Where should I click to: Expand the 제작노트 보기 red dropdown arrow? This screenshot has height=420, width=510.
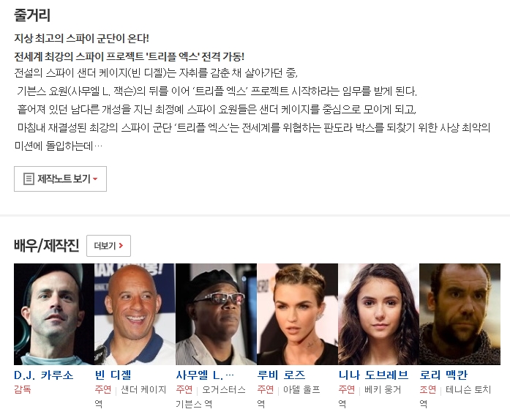coord(95,179)
